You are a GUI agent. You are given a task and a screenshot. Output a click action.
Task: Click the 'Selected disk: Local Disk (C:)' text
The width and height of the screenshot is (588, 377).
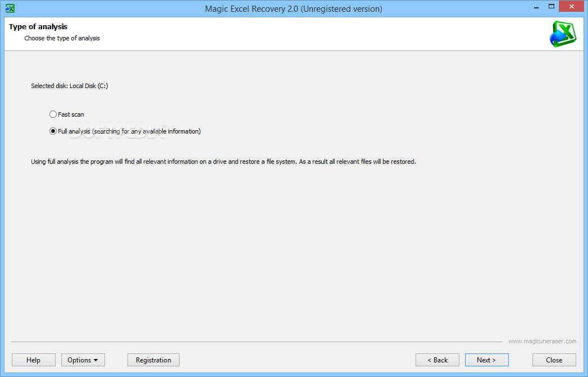[x=70, y=86]
